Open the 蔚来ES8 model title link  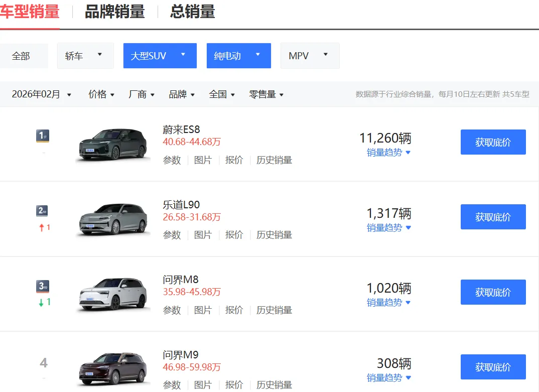181,129
